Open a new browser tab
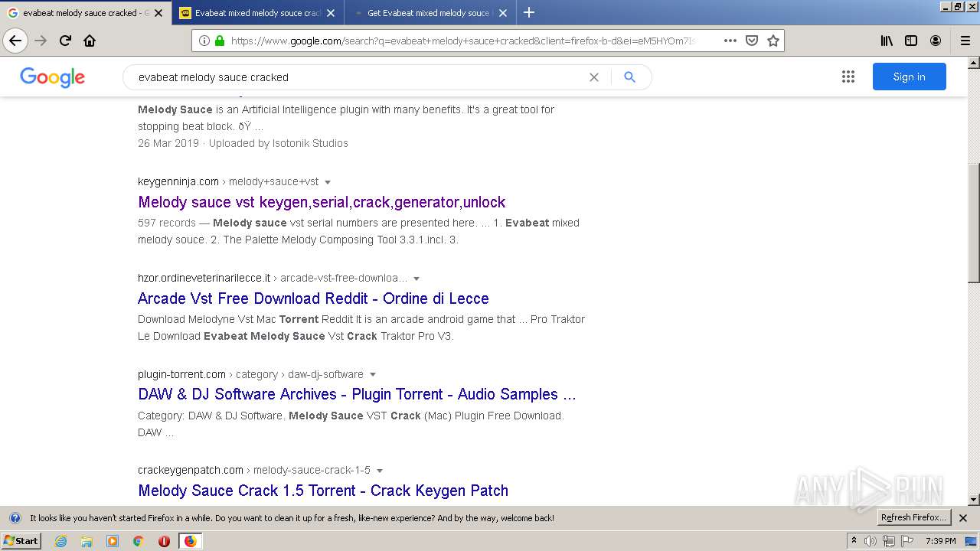980x551 pixels. point(529,12)
